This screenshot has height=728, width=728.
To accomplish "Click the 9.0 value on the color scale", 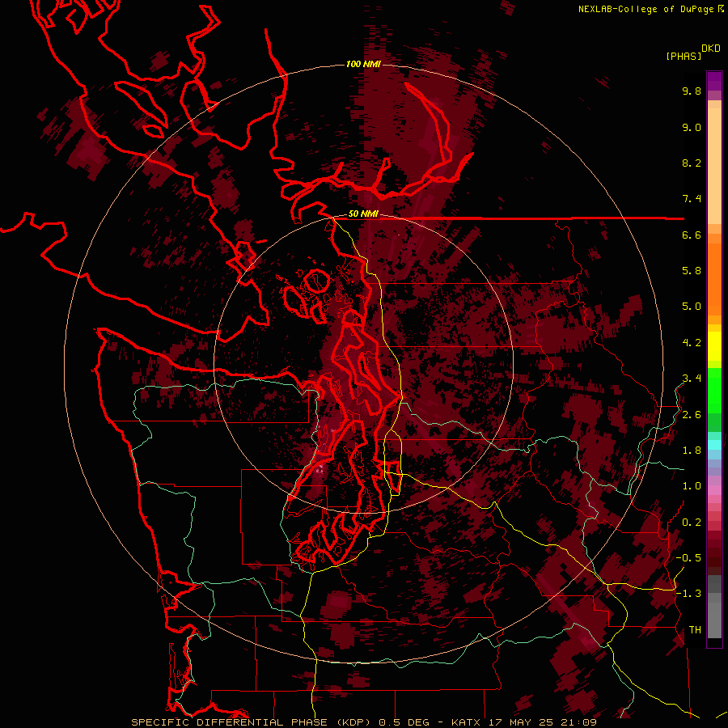I will (692, 127).
